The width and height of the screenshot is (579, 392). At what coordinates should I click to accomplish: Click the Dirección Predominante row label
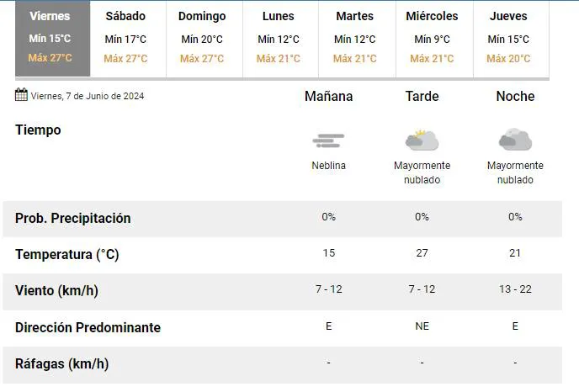(88, 327)
